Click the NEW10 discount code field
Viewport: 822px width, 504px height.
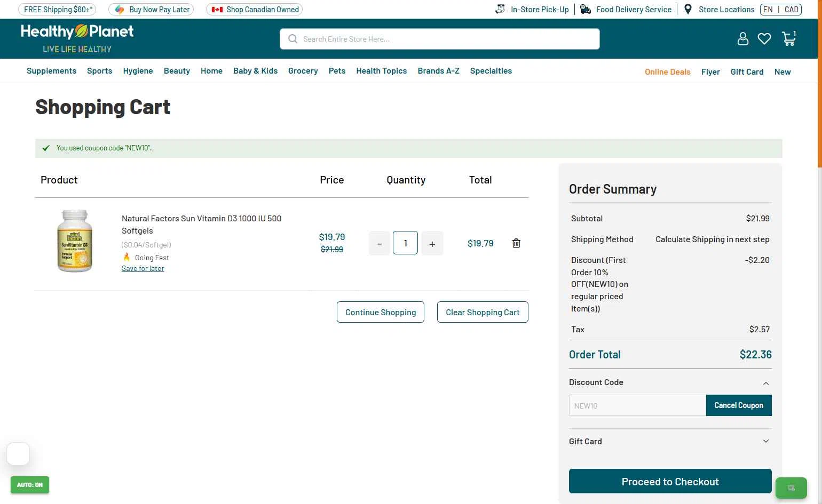click(637, 405)
